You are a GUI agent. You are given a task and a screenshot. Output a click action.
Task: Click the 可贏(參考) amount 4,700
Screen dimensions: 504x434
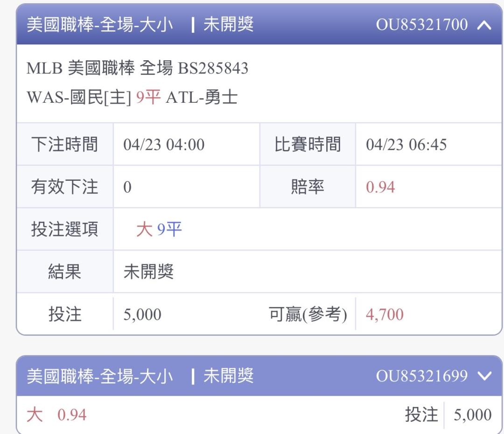click(x=385, y=315)
